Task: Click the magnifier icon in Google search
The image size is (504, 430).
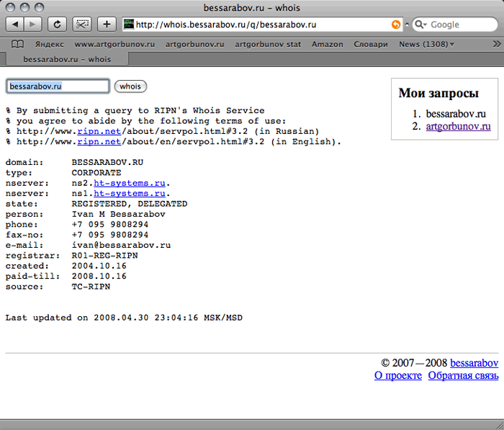Action: point(420,24)
